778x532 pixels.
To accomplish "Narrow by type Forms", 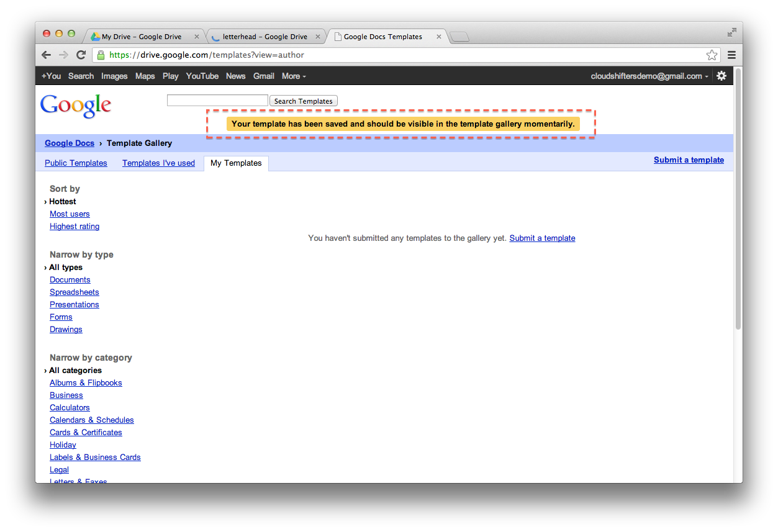I will click(61, 317).
